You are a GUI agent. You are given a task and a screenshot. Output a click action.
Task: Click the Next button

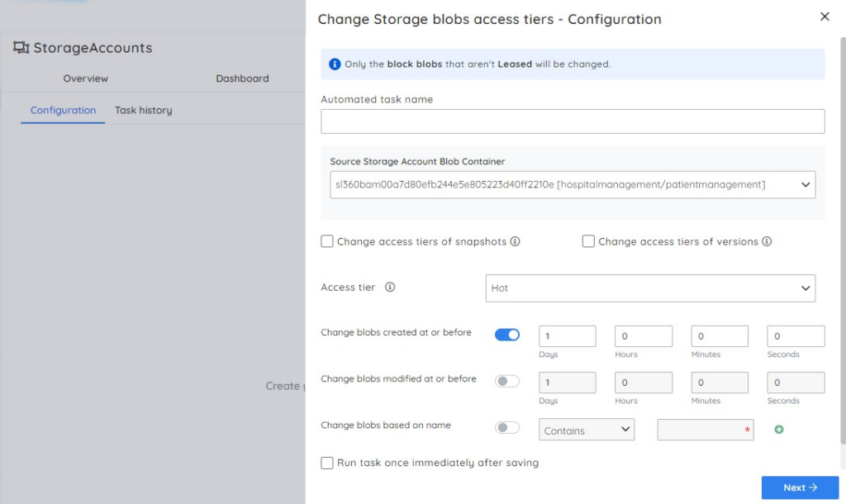tap(799, 487)
